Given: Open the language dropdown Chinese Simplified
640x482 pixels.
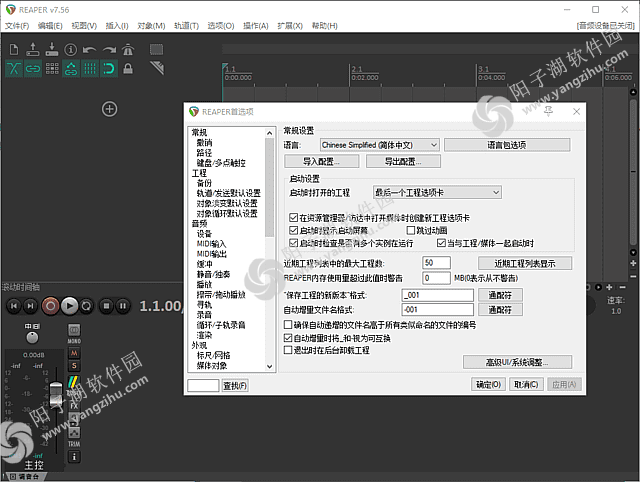Looking at the screenshot, I should pos(380,145).
